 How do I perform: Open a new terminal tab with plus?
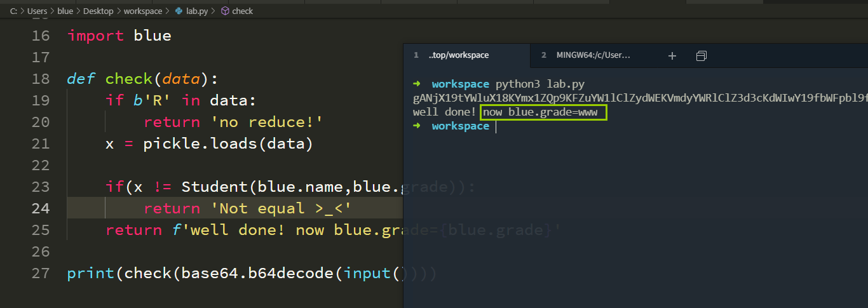(x=672, y=56)
